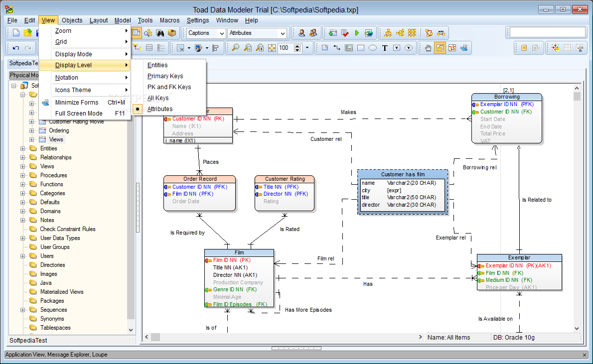593x364 pixels.
Task: Select the Film entity title
Action: click(239, 252)
